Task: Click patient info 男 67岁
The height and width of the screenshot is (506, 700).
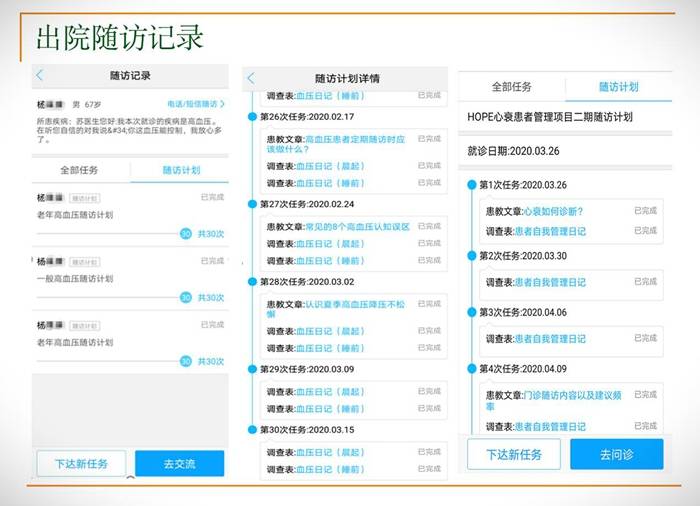Action: point(87,105)
